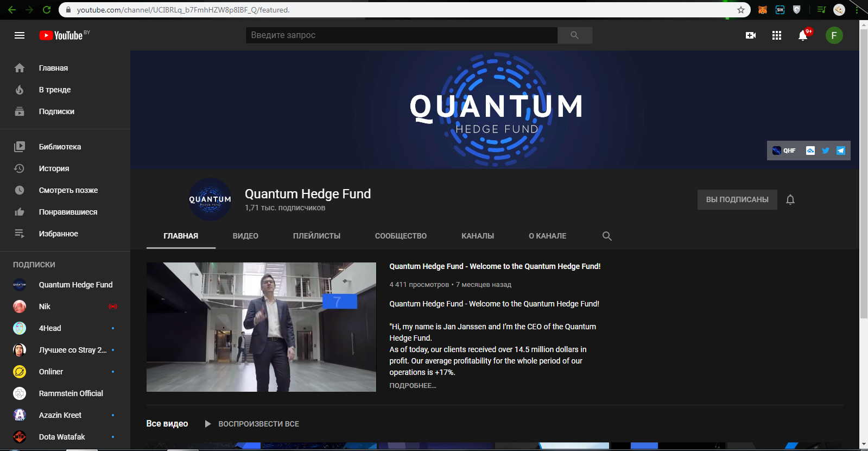The height and width of the screenshot is (451, 868).
Task: Click the Quantum Hedge Fund channel name heading
Action: coord(308,194)
